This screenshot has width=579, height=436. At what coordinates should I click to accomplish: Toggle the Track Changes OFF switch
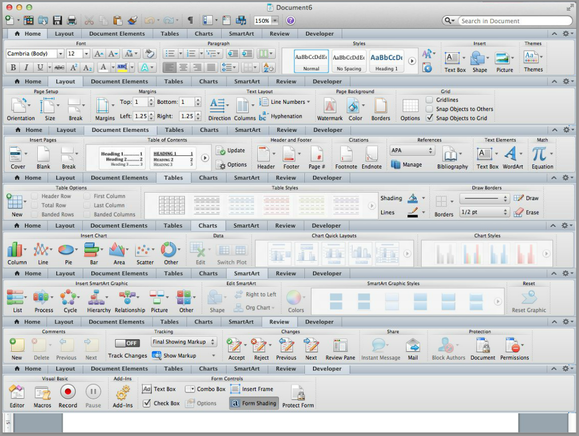(127, 343)
